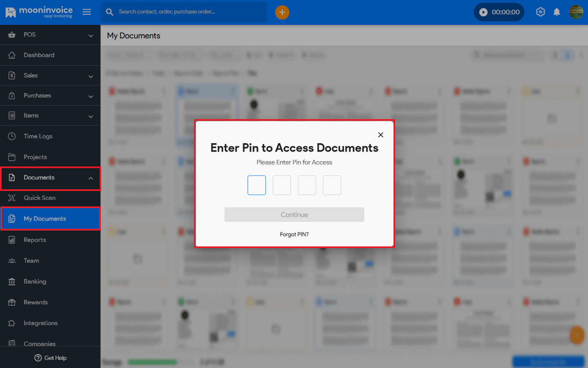Collapse the Documents section

point(91,178)
